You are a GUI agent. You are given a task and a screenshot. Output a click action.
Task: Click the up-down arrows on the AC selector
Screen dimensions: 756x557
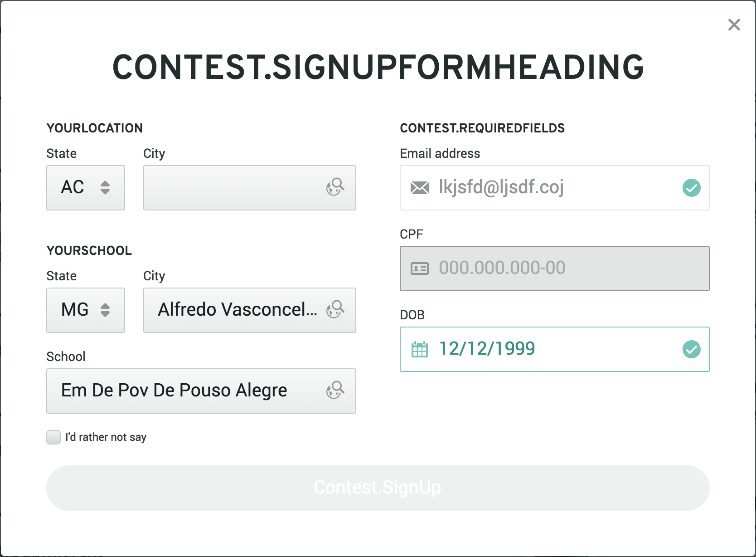pyautogui.click(x=105, y=188)
